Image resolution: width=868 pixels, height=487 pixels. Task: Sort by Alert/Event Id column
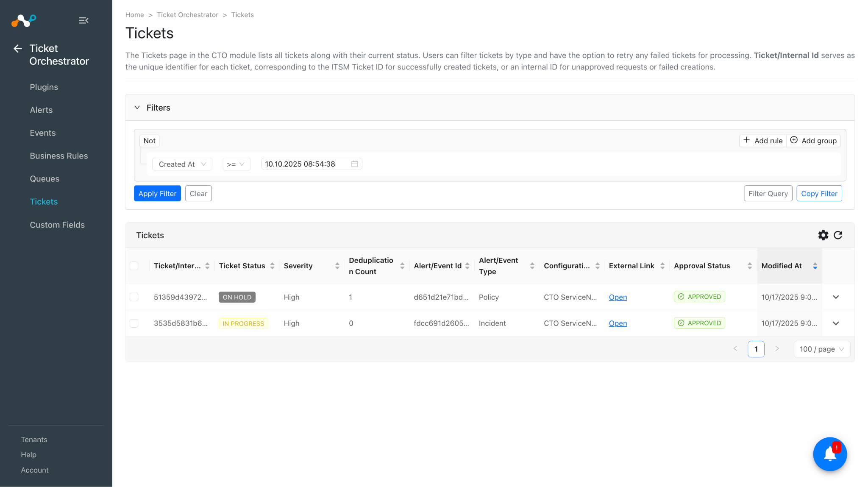(x=467, y=266)
